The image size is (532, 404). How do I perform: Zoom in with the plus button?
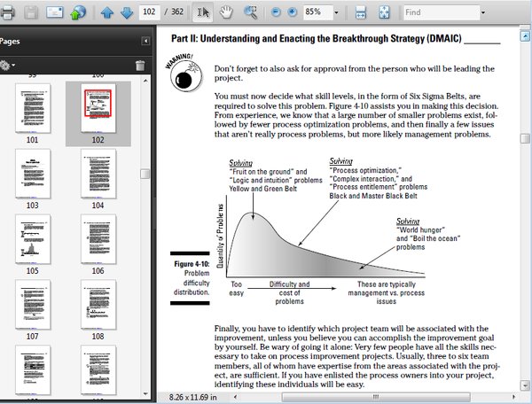coord(292,12)
